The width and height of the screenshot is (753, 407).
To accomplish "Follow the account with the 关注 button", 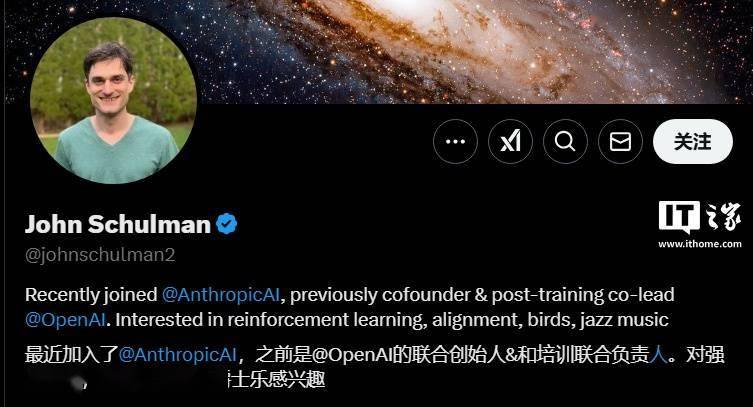I will coord(693,142).
